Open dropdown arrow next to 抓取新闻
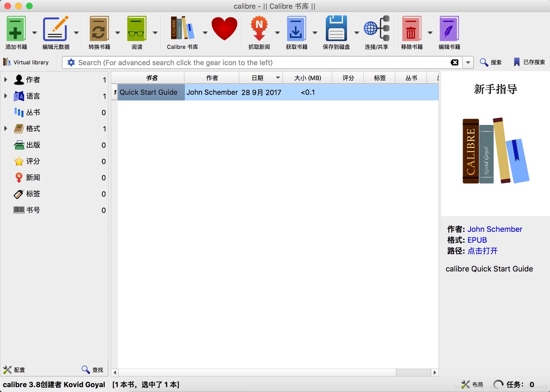The height and width of the screenshot is (392, 550). [x=277, y=33]
